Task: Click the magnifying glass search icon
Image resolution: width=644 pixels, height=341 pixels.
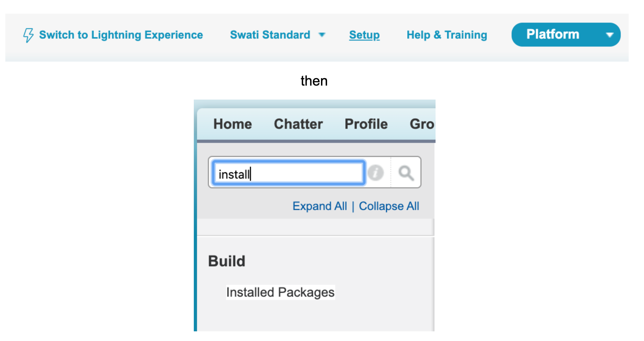Action: (x=406, y=173)
